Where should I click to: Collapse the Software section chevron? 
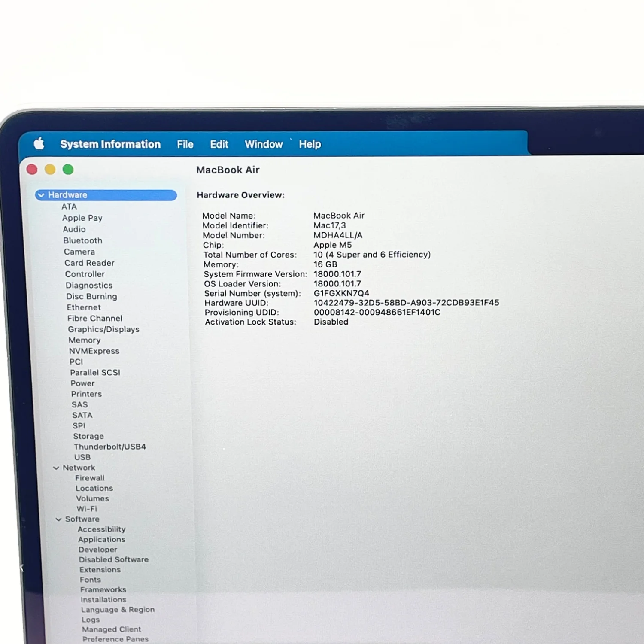[x=58, y=519]
